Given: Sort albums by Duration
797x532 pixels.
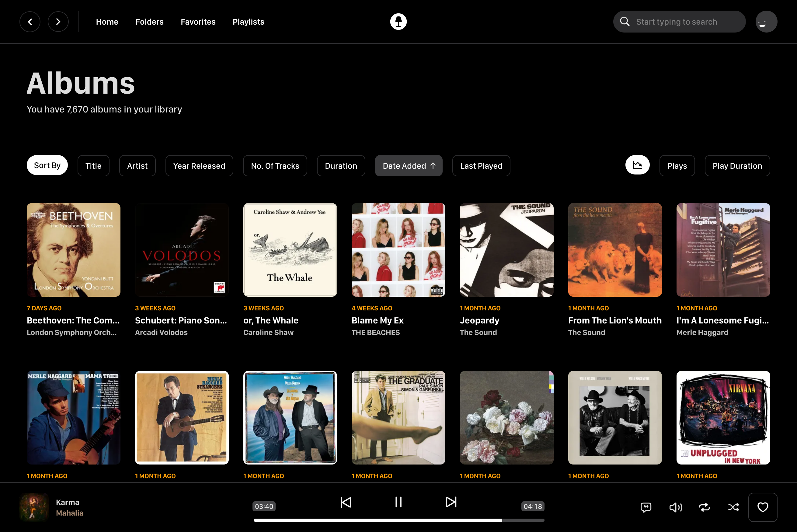Looking at the screenshot, I should (x=341, y=166).
